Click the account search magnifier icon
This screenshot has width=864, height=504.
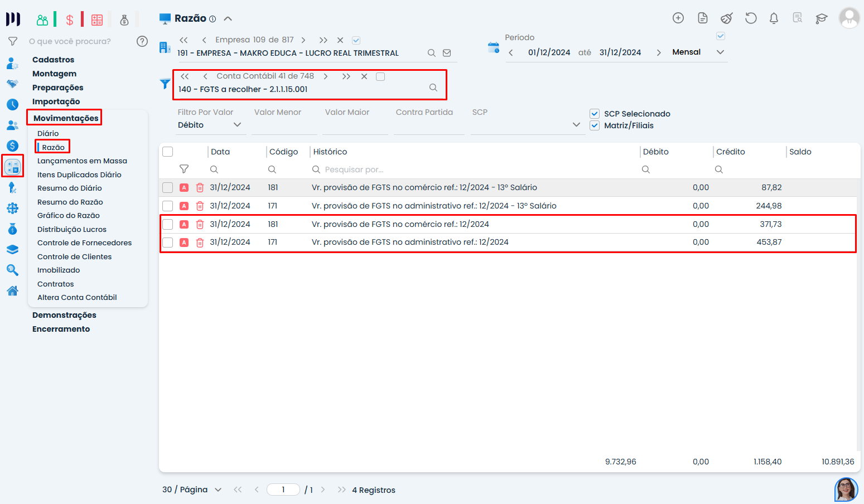pyautogui.click(x=433, y=88)
